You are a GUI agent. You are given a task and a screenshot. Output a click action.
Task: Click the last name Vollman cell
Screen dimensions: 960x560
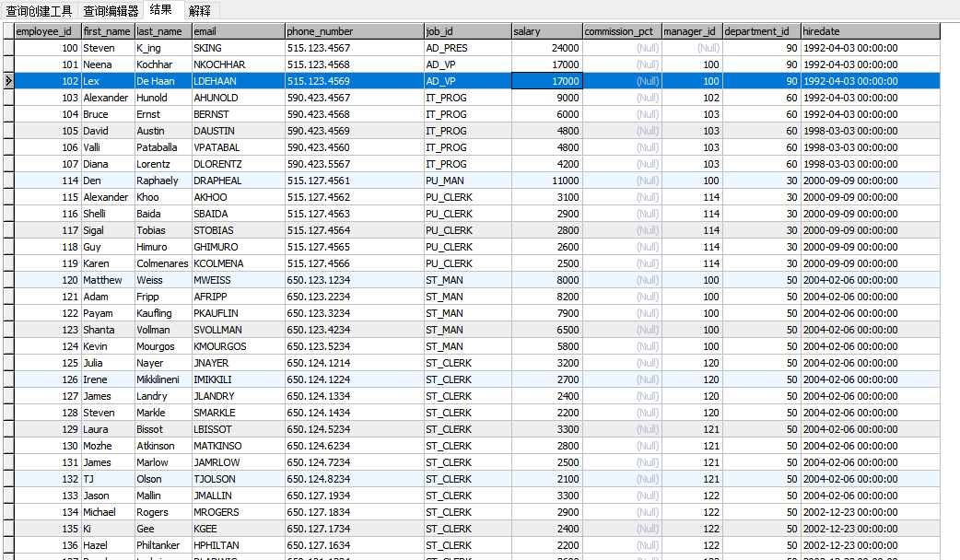click(163, 329)
